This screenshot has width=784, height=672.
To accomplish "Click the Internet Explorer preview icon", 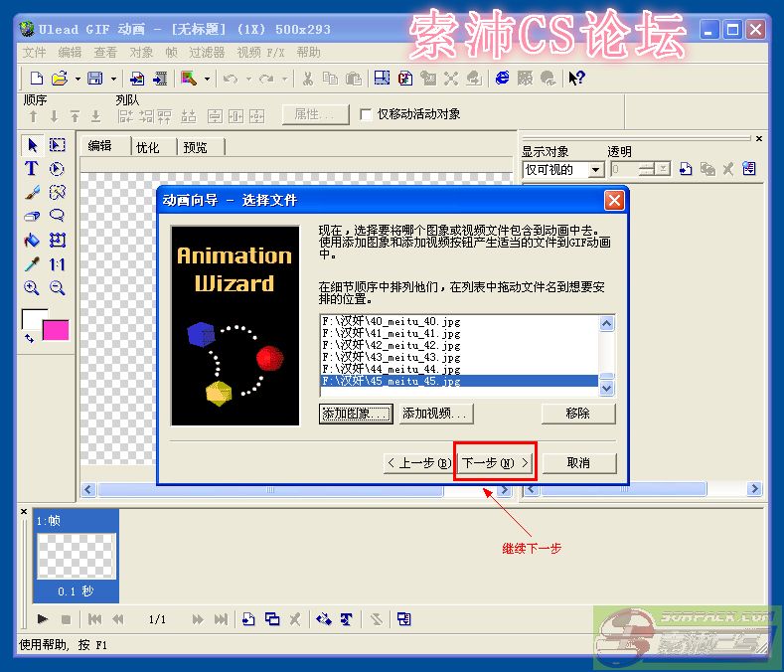I will [502, 79].
